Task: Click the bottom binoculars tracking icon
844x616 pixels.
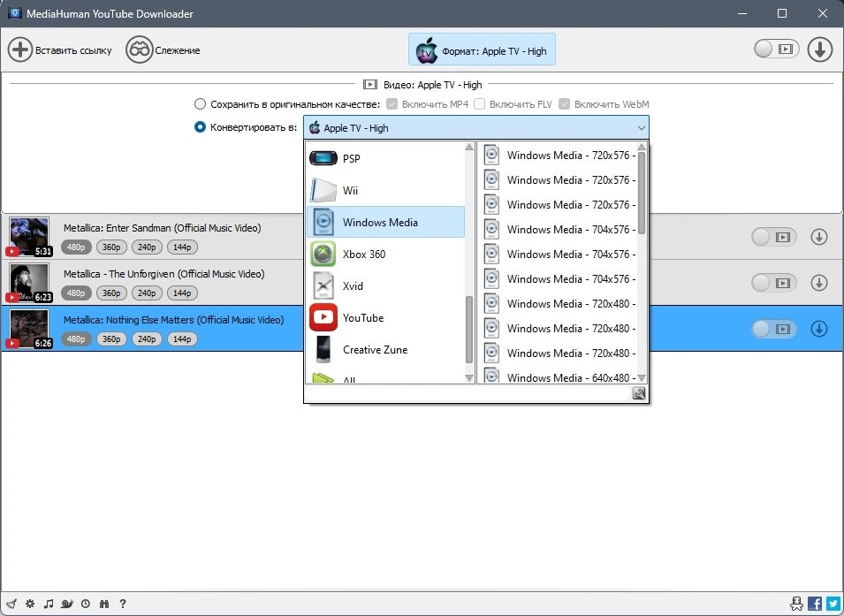Action: pyautogui.click(x=104, y=604)
